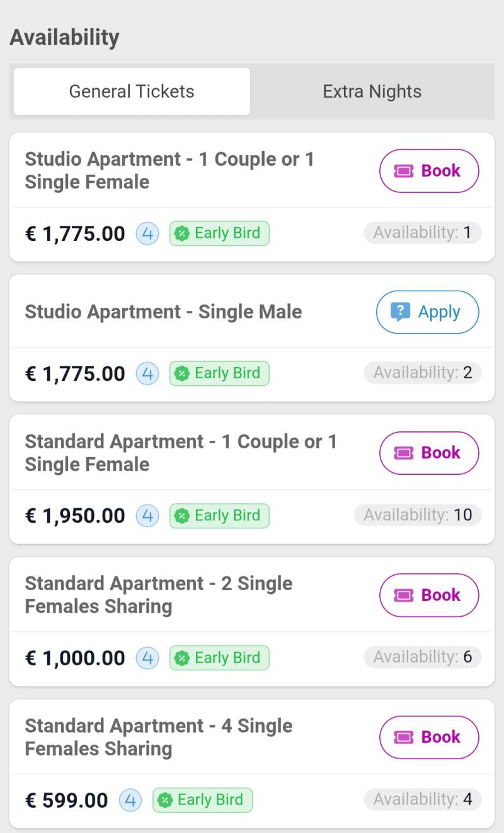
Task: Switch to the Extra Nights tab
Action: pyautogui.click(x=372, y=92)
